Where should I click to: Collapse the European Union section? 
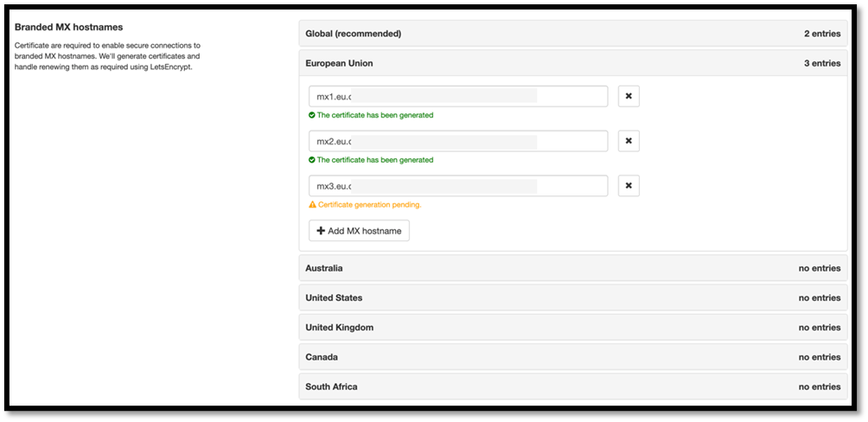coord(573,63)
